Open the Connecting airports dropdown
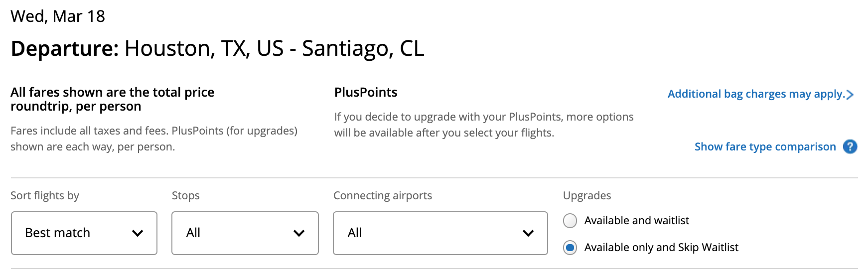 [440, 233]
